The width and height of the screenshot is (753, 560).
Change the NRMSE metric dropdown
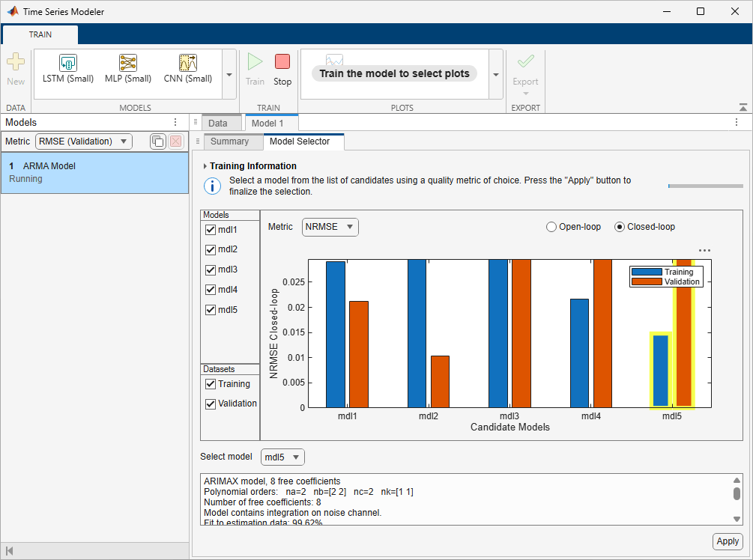(330, 226)
